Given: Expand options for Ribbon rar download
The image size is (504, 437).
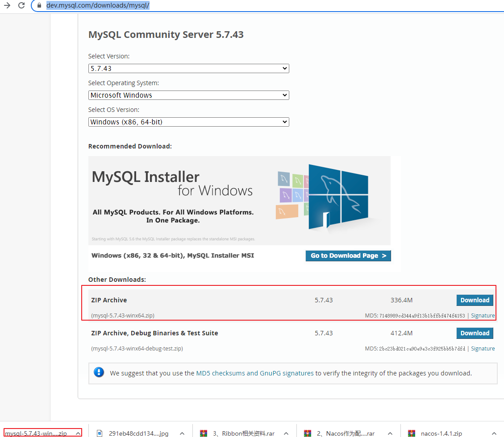Looking at the screenshot, I should pyautogui.click(x=286, y=433).
